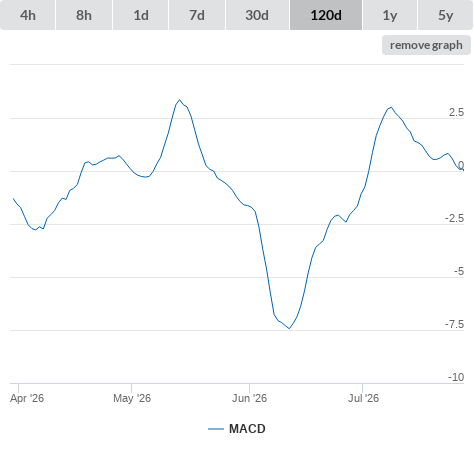Toggle the MACD legend entry
The width and height of the screenshot is (474, 455).
pos(237,429)
